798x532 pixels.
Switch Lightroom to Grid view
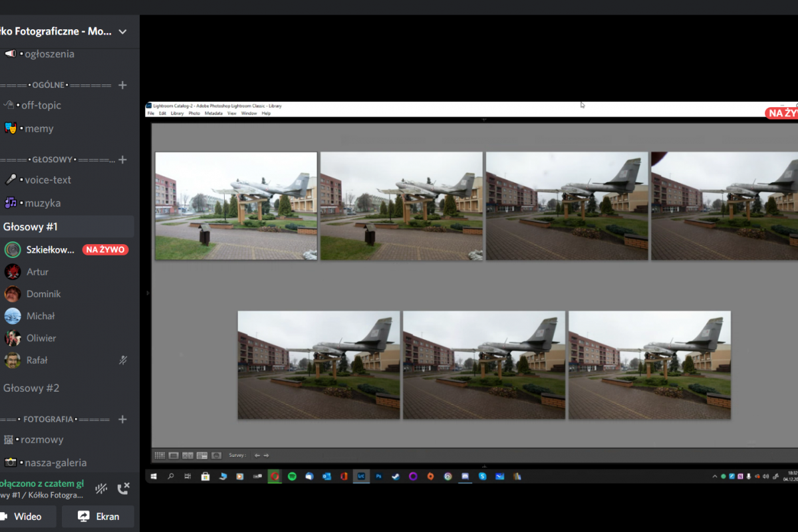coord(160,456)
